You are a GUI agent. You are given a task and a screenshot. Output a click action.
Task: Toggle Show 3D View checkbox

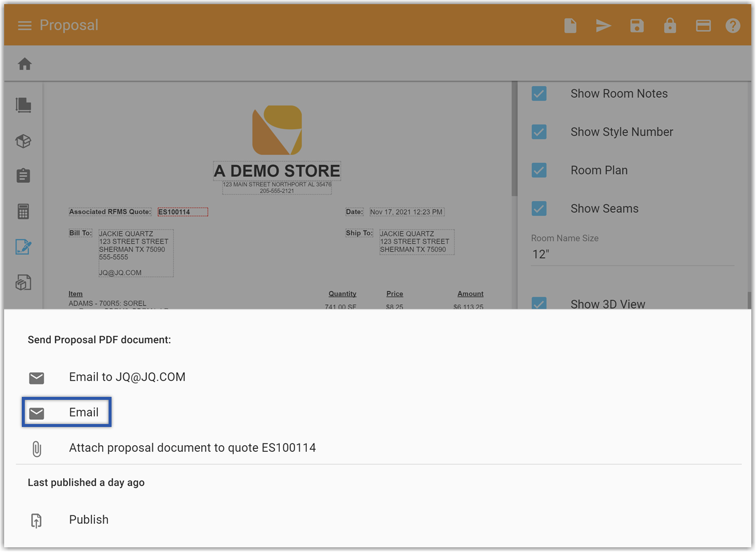(x=539, y=304)
